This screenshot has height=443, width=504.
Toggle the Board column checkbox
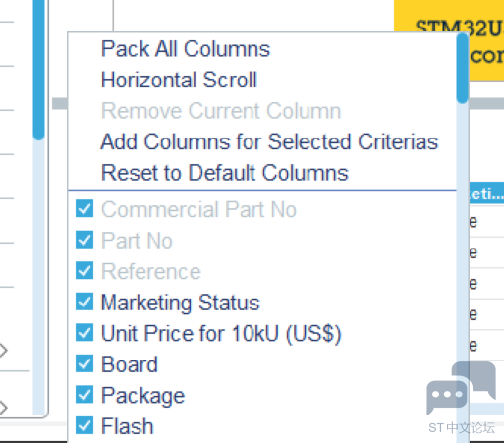click(x=84, y=363)
